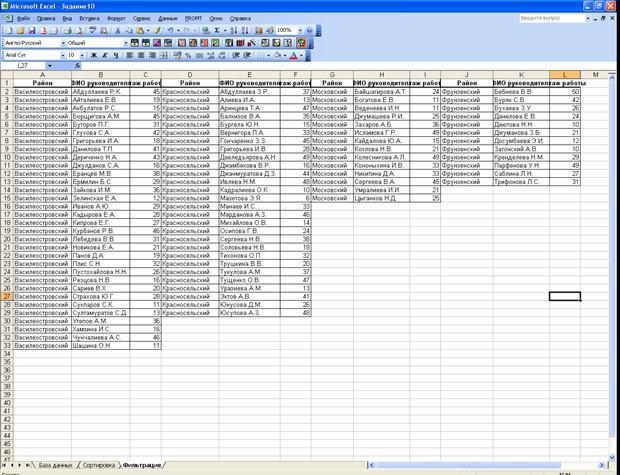Open the Fill Color dropdown arrow
This screenshot has height=475, width=620.
click(285, 55)
